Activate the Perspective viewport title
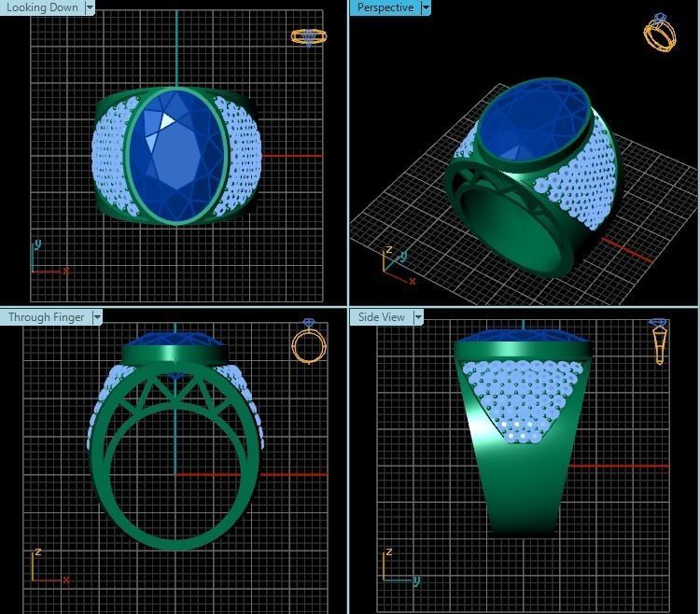700x614 pixels. (385, 7)
